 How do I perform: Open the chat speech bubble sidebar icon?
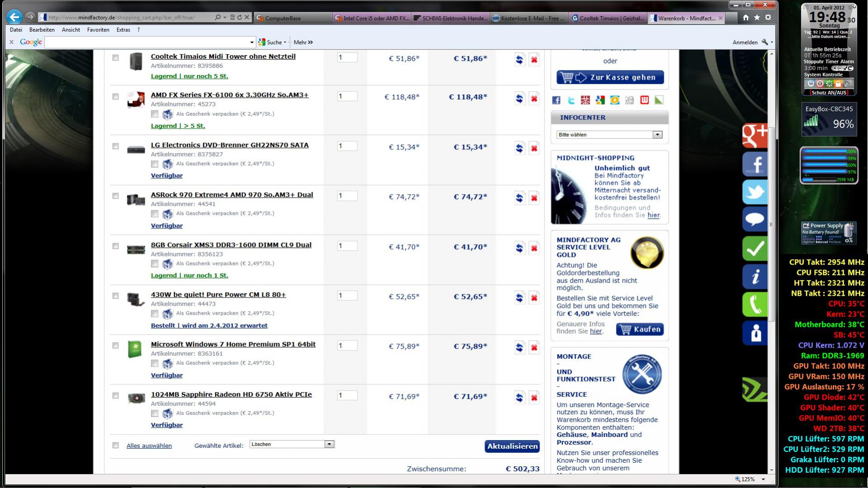[754, 220]
